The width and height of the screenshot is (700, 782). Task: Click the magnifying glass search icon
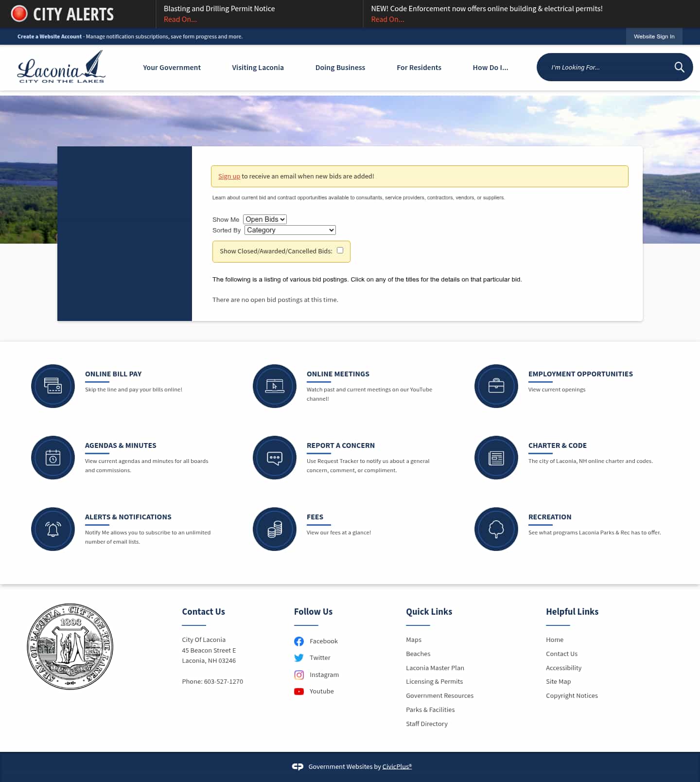point(679,67)
